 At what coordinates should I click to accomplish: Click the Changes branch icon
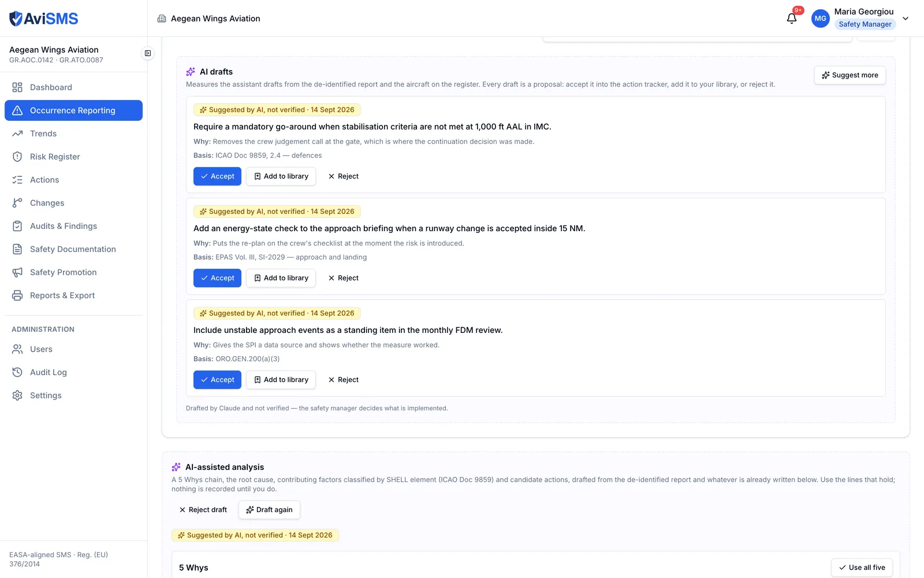(17, 203)
